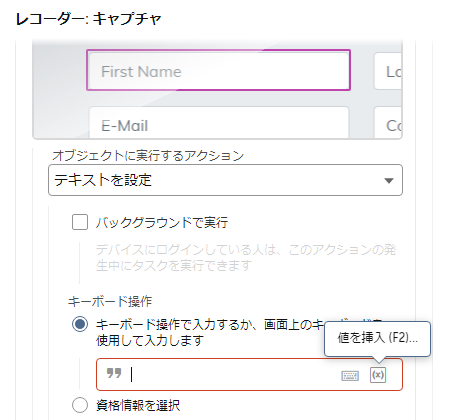Click the オブジェクトに実行するアクション label
The image size is (450, 420).
[148, 155]
